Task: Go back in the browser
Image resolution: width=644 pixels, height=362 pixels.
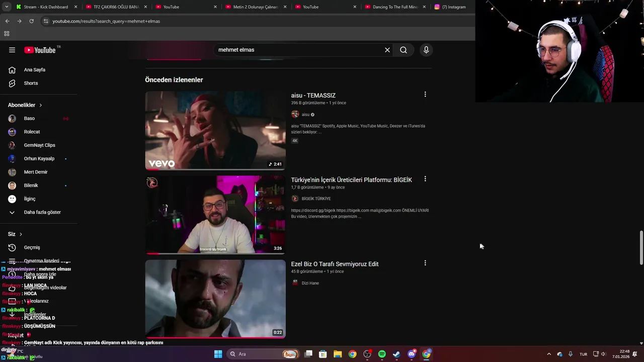Action: pos(7,21)
